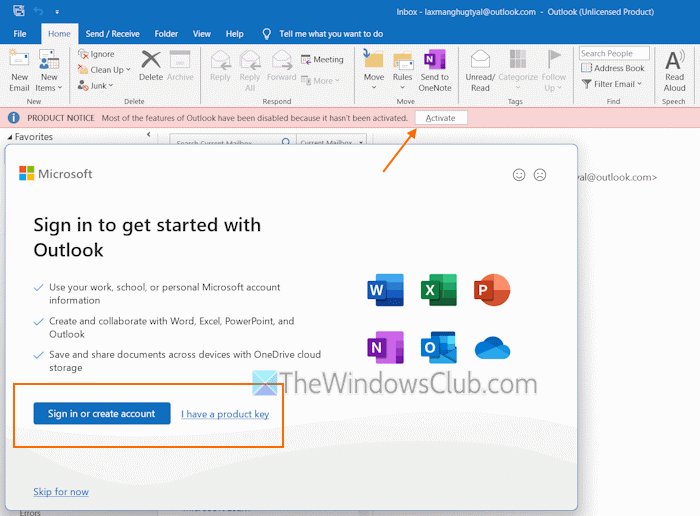Click the Outlook app icon in dialog
Viewport: 700px width, 516px height.
click(x=439, y=347)
